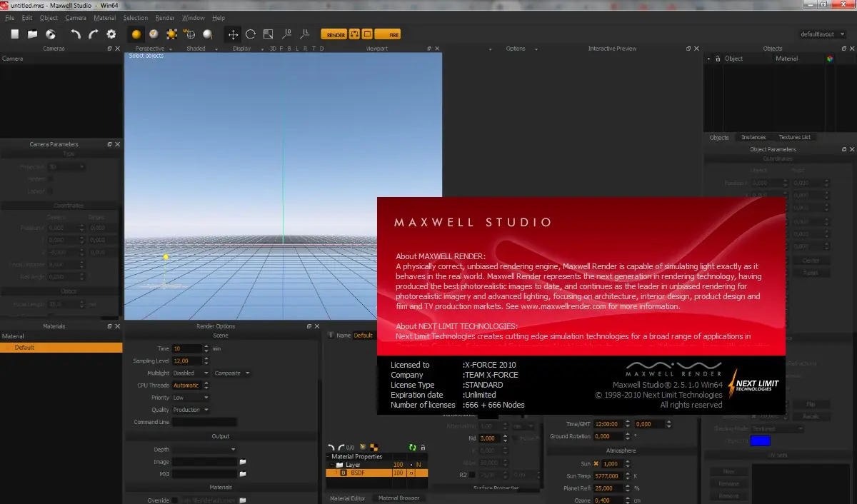Toggle the BSDF layer enable box
This screenshot has height=504, width=857.
[411, 473]
